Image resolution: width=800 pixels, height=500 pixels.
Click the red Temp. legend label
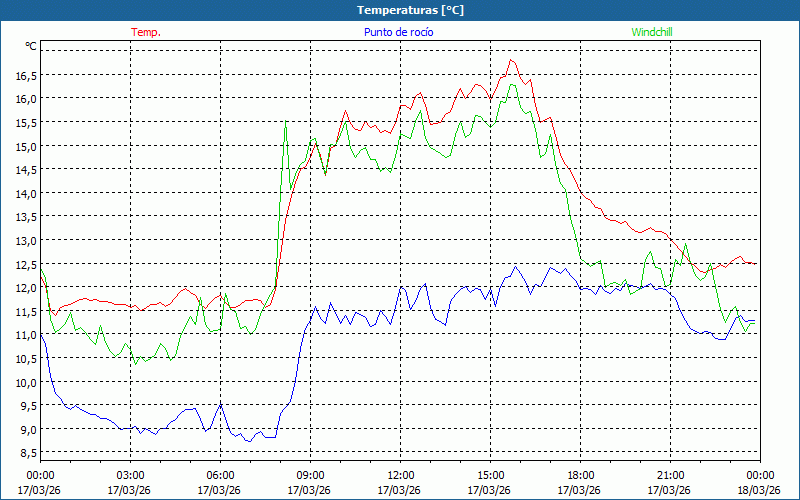(x=146, y=32)
